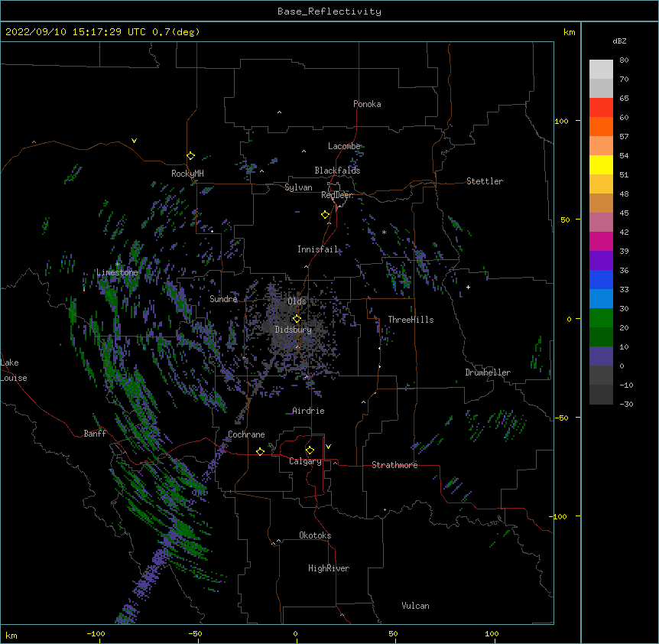This screenshot has width=659, height=644.
Task: Click the Banff label
Action: pyautogui.click(x=95, y=434)
